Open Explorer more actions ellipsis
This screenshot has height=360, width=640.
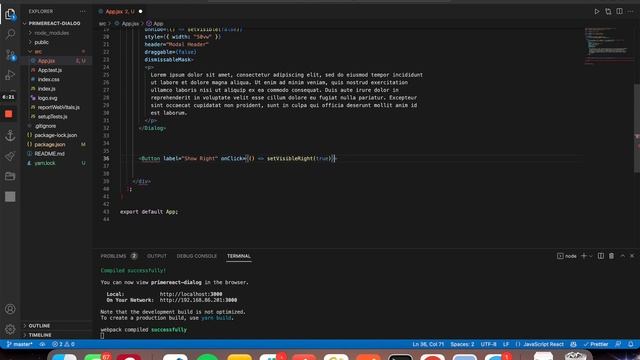83,11
